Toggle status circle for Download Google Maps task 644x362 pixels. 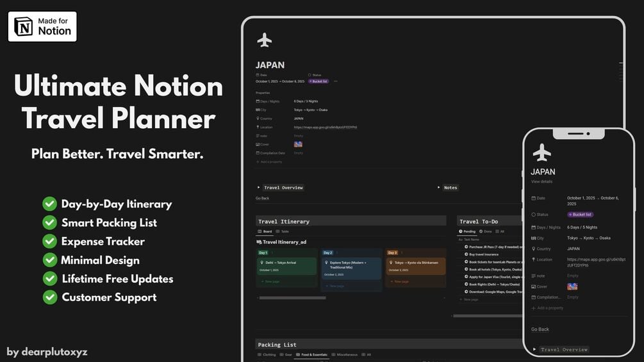466,292
